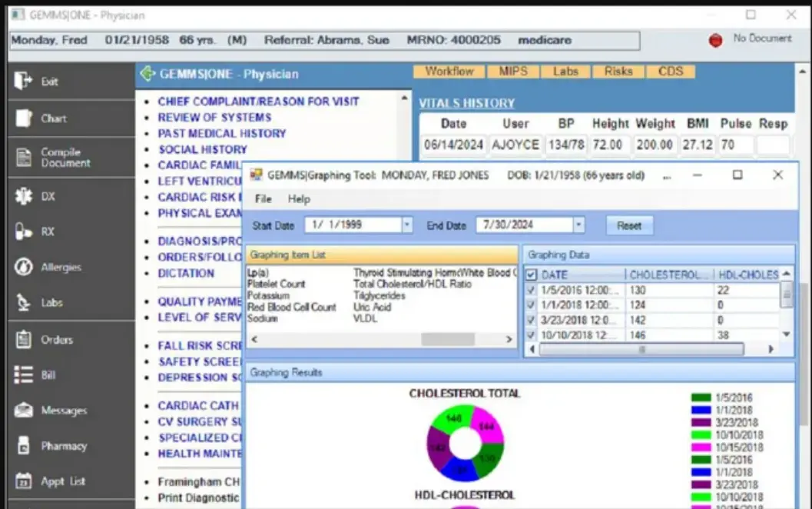Screen dimensions: 812x509
Task: Open the Help menu in Graphing Tool
Action: (299, 199)
